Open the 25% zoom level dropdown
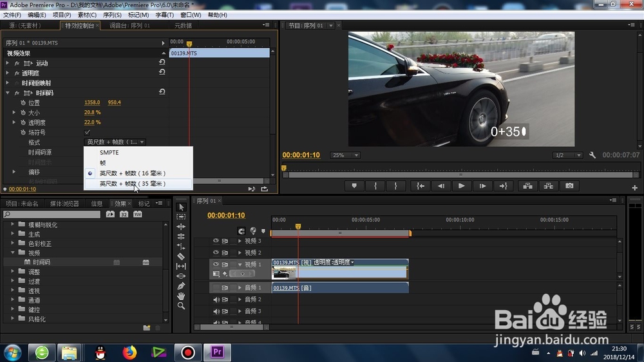 [345, 155]
